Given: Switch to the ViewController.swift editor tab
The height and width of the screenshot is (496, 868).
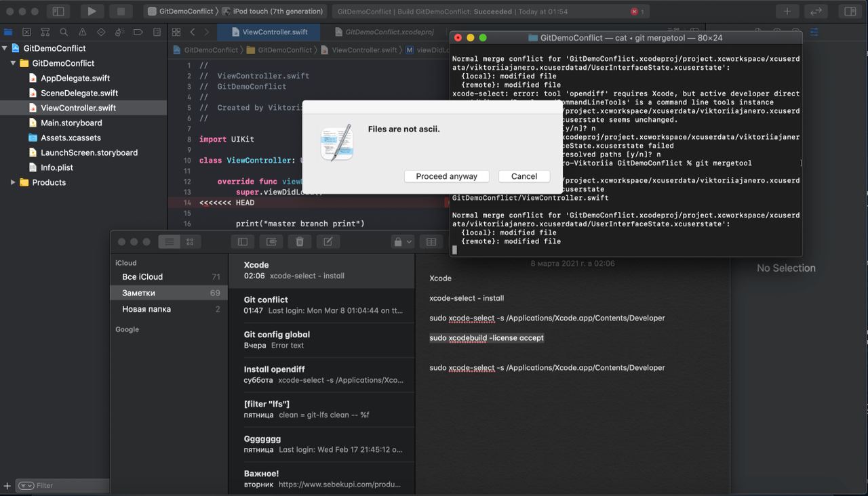Looking at the screenshot, I should coord(269,32).
